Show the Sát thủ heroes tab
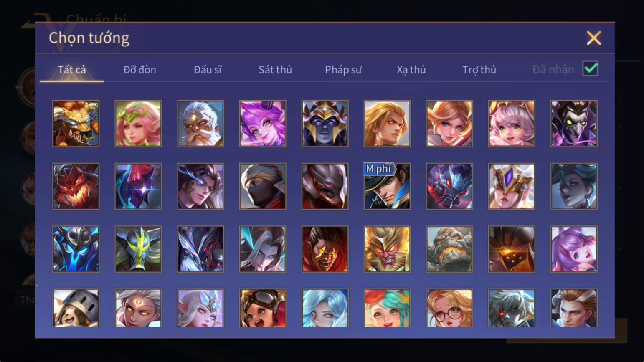Screen dimensions: 644x362 pyautogui.click(x=275, y=70)
